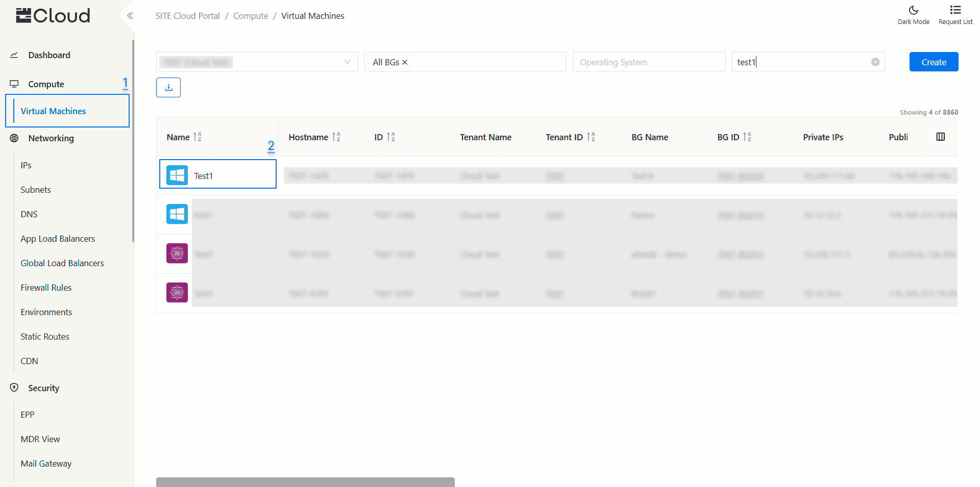Viewport: 980px width, 487px height.
Task: Open the Request List
Action: click(x=955, y=15)
